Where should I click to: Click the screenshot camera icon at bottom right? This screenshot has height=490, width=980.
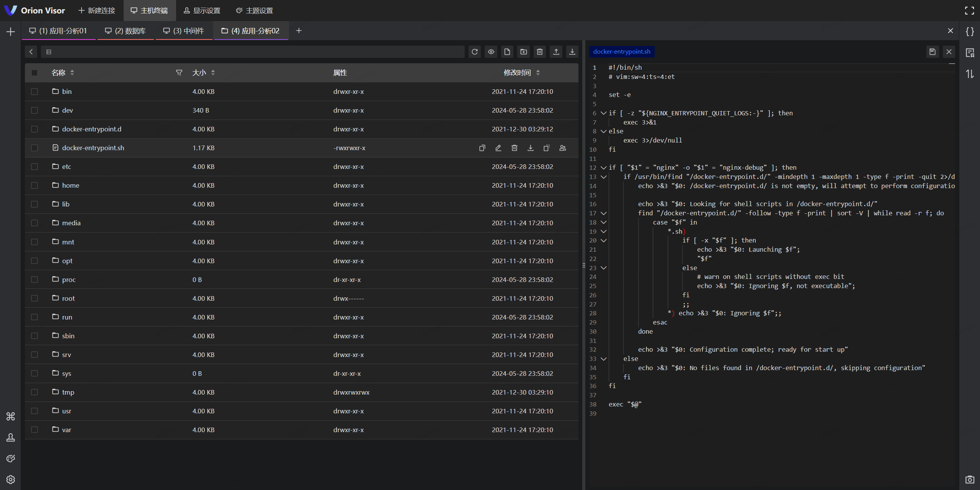[969, 479]
